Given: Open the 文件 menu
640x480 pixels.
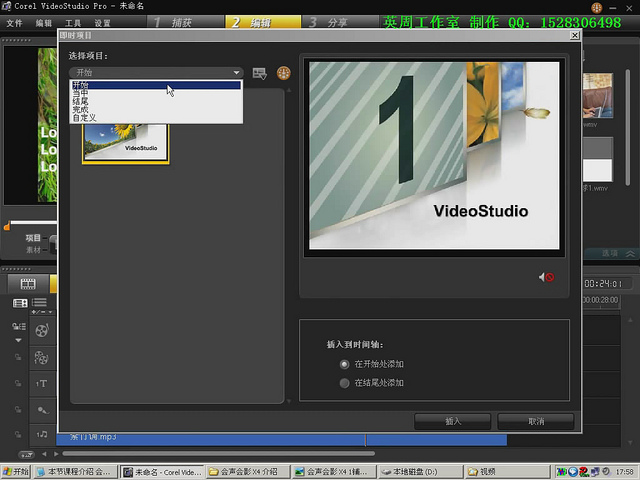Looking at the screenshot, I should 14,23.
